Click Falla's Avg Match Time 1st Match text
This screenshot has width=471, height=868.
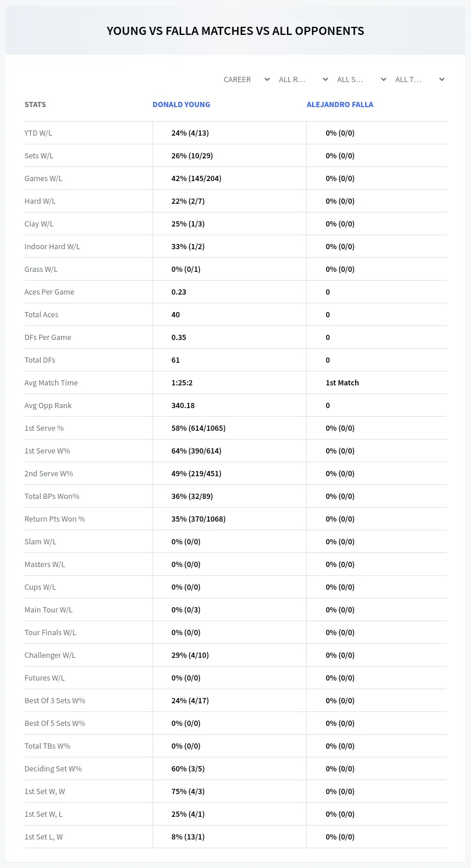[x=342, y=382]
